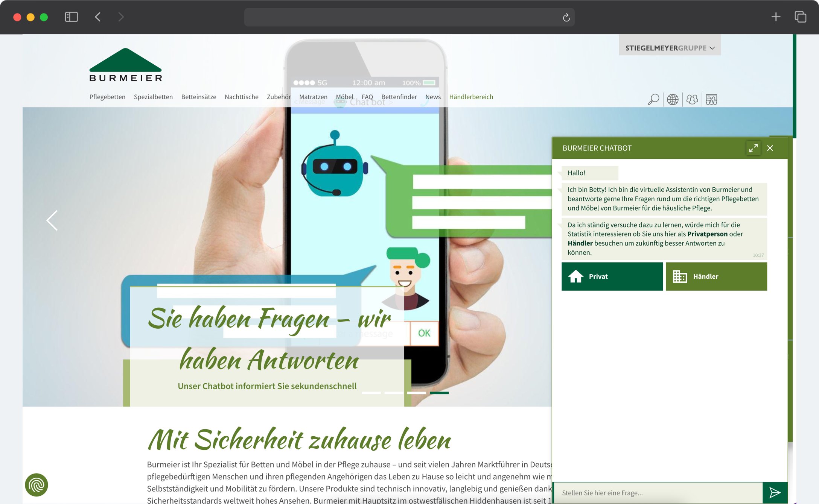Click the Burmeier logo

(x=126, y=65)
